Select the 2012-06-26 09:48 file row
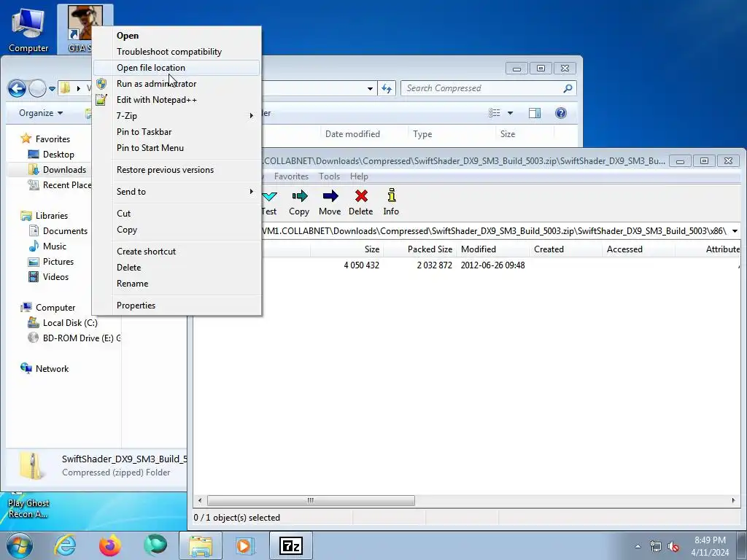 pyautogui.click(x=467, y=265)
